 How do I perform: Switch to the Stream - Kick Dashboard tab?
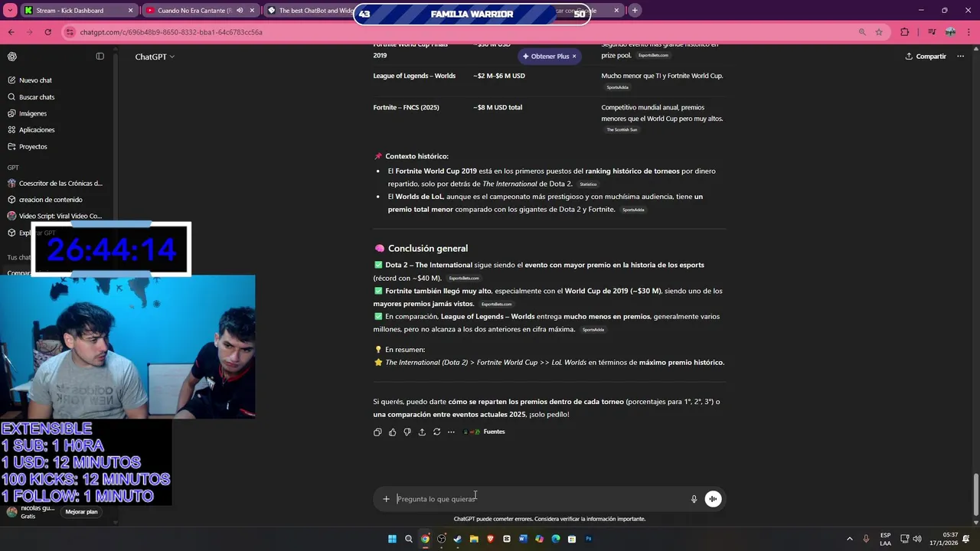pos(78,11)
